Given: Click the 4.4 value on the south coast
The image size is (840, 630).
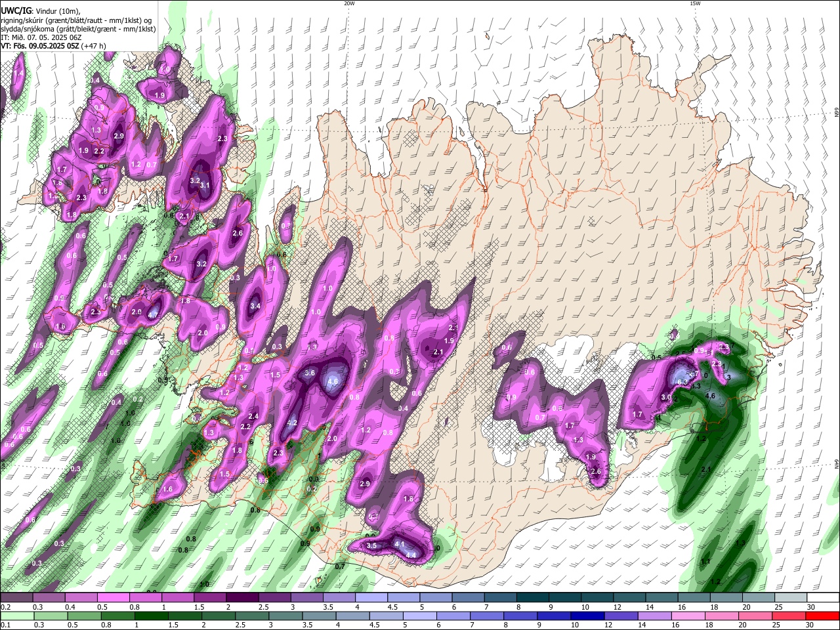Looking at the screenshot, I should (411, 556).
